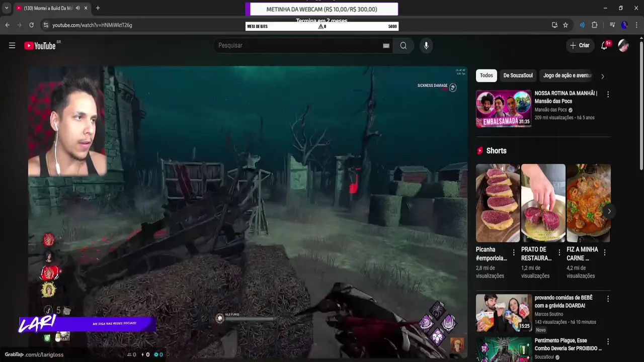Open site information icon in address bar

(46, 25)
